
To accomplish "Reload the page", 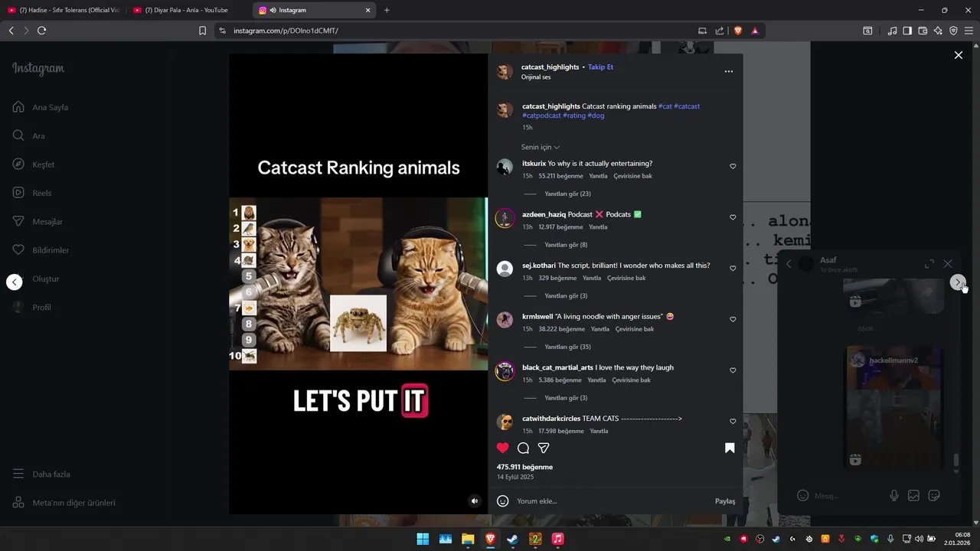I will coord(41,31).
